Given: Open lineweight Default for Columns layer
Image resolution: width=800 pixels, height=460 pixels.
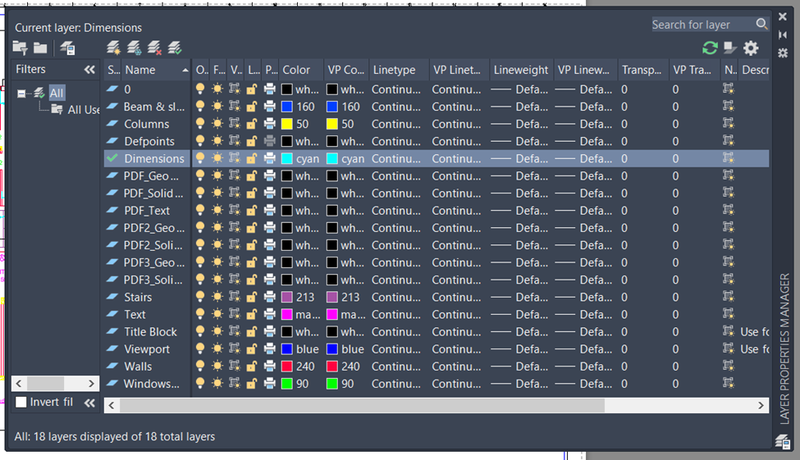Looking at the screenshot, I should (x=532, y=123).
